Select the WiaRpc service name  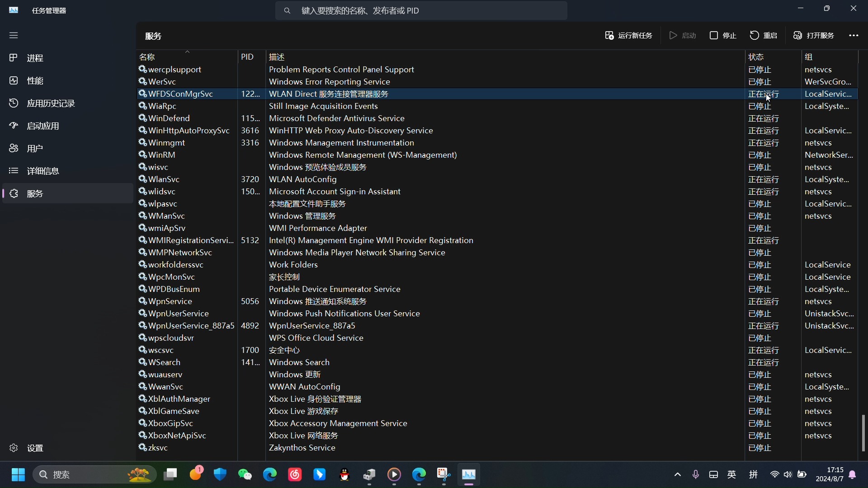[162, 106]
